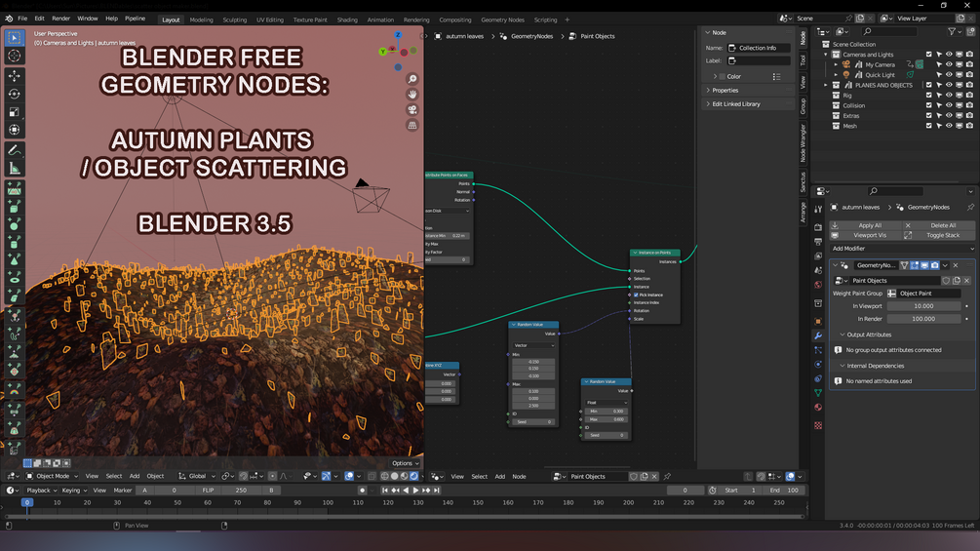This screenshot has height=551, width=980.
Task: Open the Keying popover in timeline
Action: click(74, 492)
